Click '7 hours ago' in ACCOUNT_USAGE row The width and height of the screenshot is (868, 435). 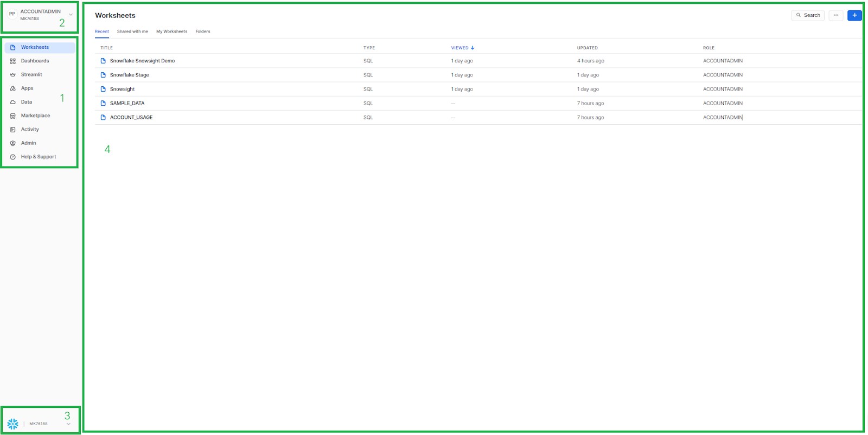(x=590, y=117)
